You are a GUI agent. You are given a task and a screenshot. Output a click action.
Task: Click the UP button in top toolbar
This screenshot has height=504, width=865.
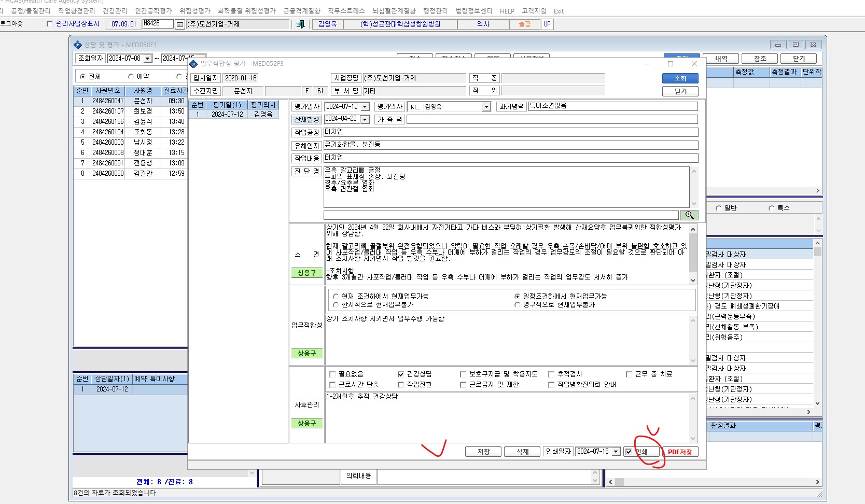tap(547, 24)
